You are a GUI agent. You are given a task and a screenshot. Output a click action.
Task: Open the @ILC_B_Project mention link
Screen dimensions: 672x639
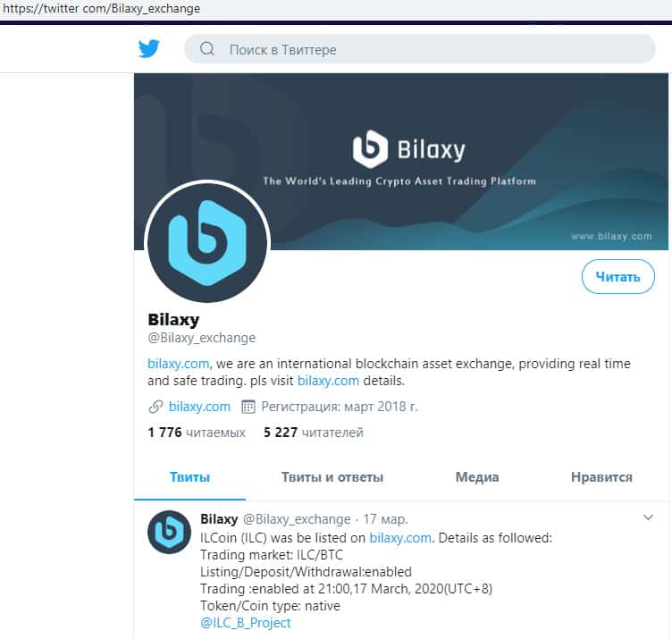246,623
